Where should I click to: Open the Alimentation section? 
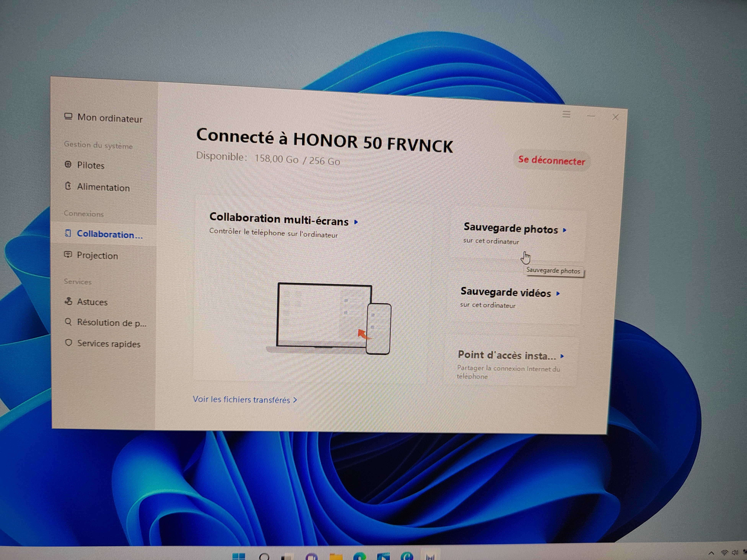point(103,187)
